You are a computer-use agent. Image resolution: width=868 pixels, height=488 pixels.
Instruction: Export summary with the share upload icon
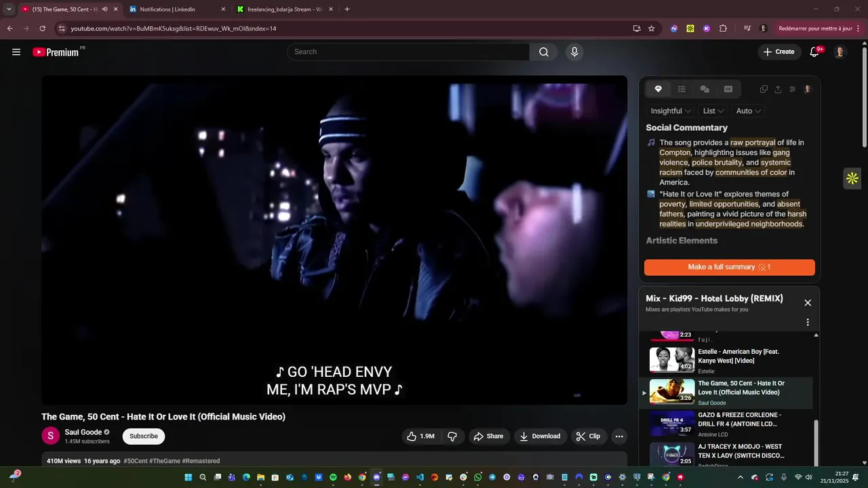(778, 89)
